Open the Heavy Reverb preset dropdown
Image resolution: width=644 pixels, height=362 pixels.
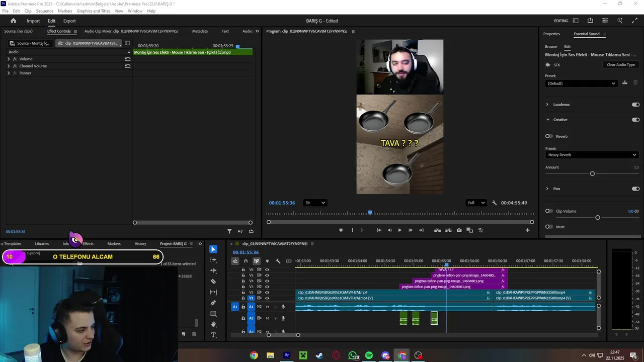pyautogui.click(x=592, y=155)
